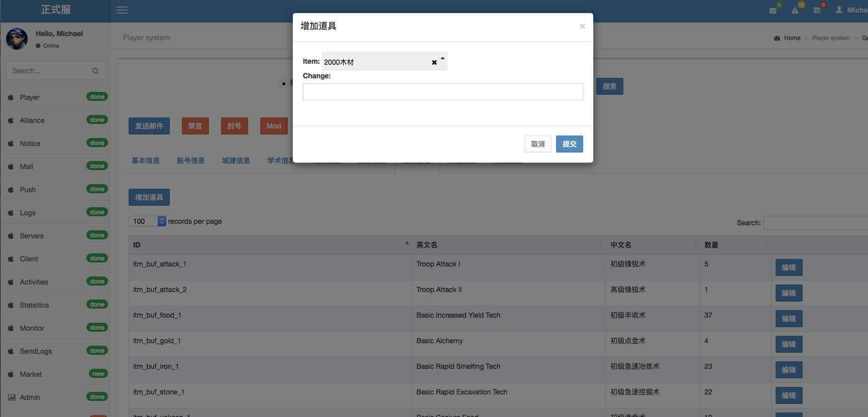Open the mail envelope notifications icon
This screenshot has height=417, width=868.
pyautogui.click(x=773, y=11)
